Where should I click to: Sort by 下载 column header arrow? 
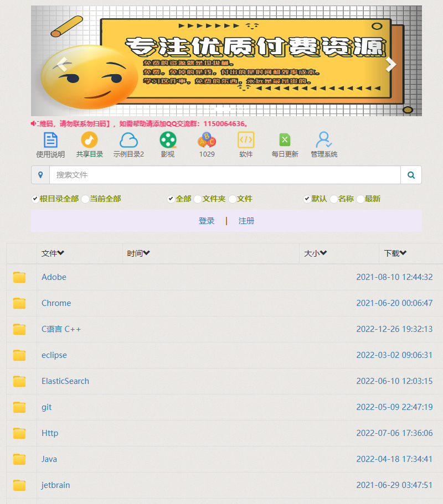point(403,253)
